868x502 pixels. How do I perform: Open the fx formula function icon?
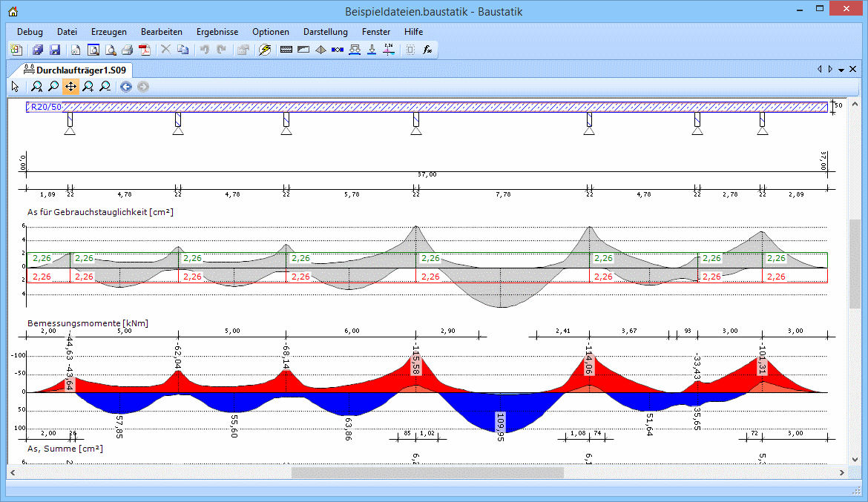pos(427,50)
